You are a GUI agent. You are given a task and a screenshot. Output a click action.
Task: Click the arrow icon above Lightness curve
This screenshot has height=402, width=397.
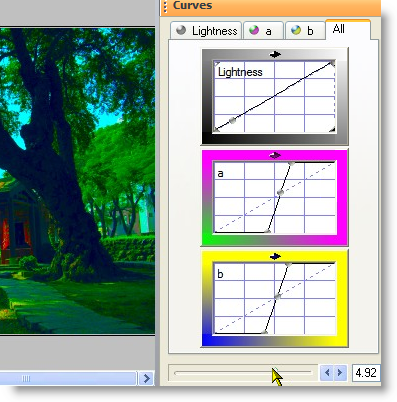tap(275, 54)
